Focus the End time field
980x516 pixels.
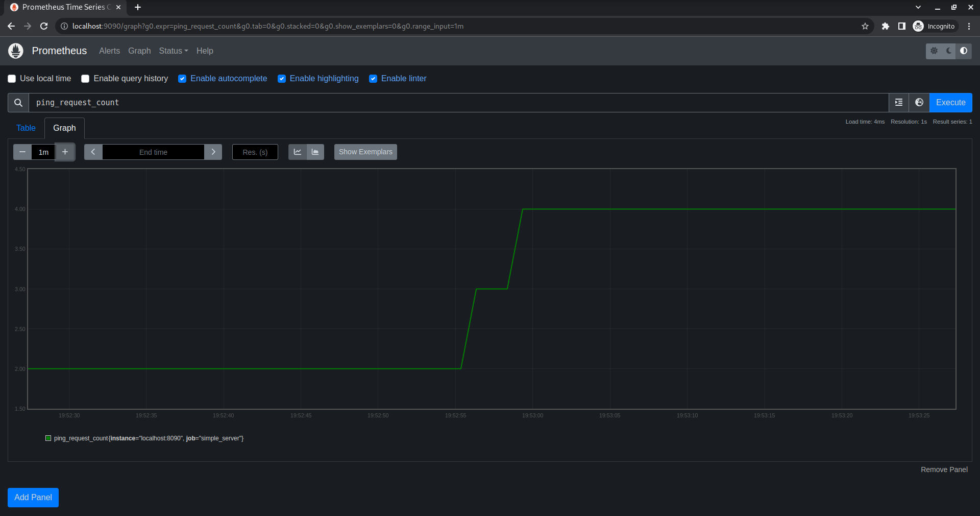tap(153, 152)
